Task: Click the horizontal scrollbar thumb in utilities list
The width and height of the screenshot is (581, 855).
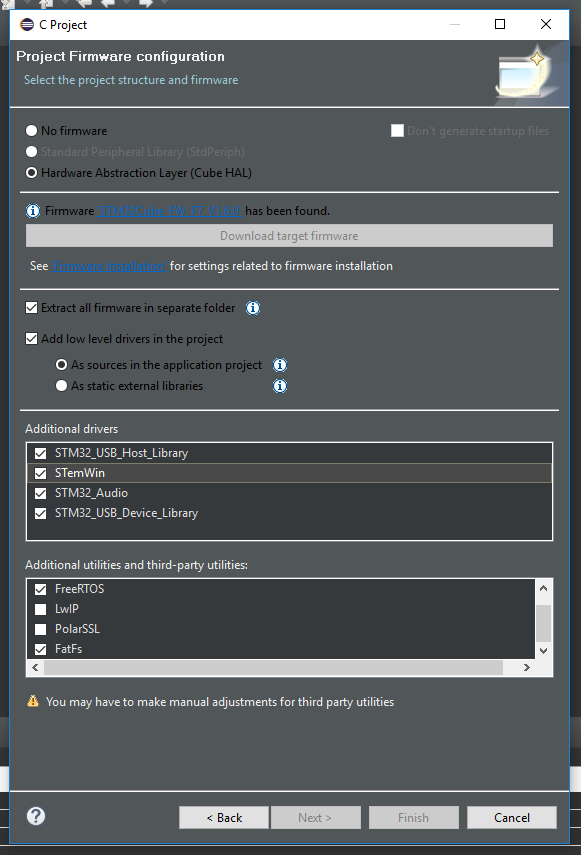Action: pyautogui.click(x=274, y=667)
